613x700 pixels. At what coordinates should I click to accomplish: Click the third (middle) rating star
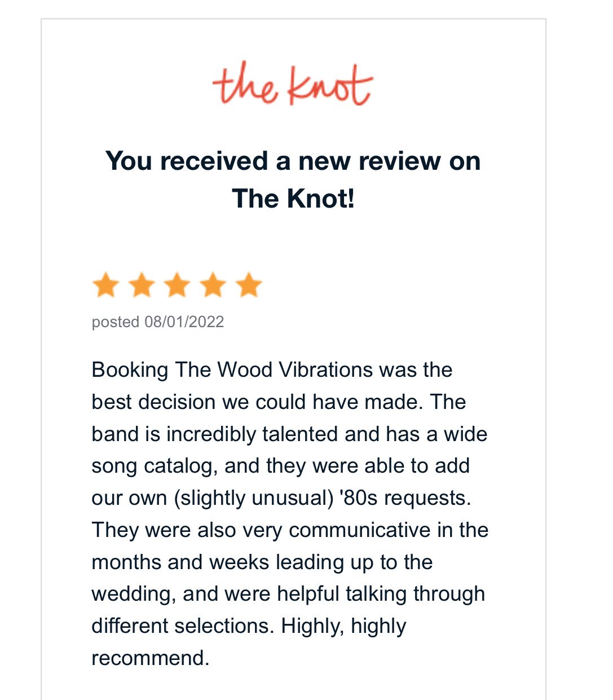tap(178, 285)
